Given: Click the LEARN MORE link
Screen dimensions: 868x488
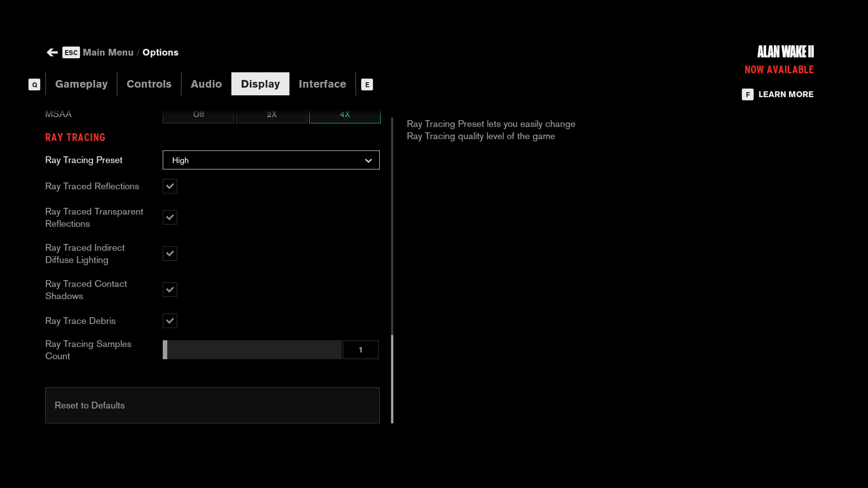Looking at the screenshot, I should [x=786, y=94].
